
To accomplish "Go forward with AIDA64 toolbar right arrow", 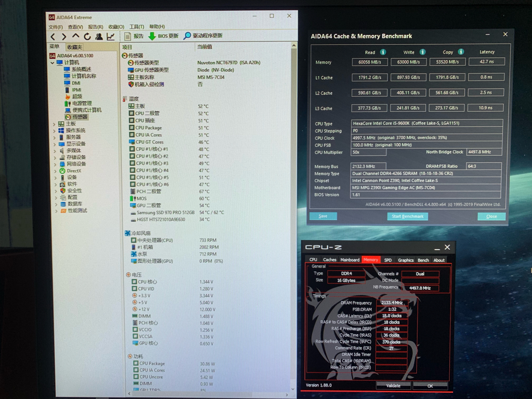I will [64, 37].
